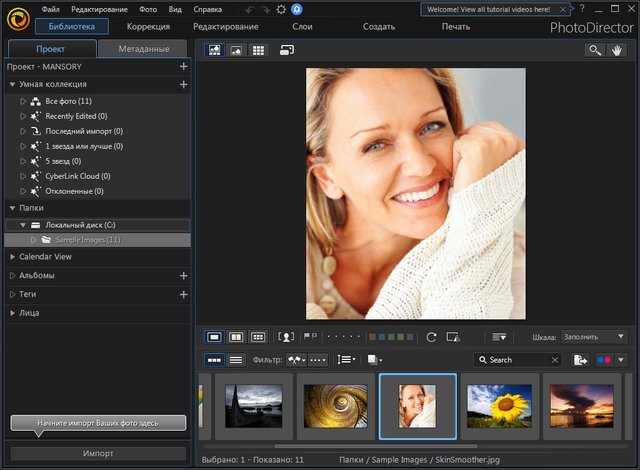Open stack photos dropdown

[375, 360]
